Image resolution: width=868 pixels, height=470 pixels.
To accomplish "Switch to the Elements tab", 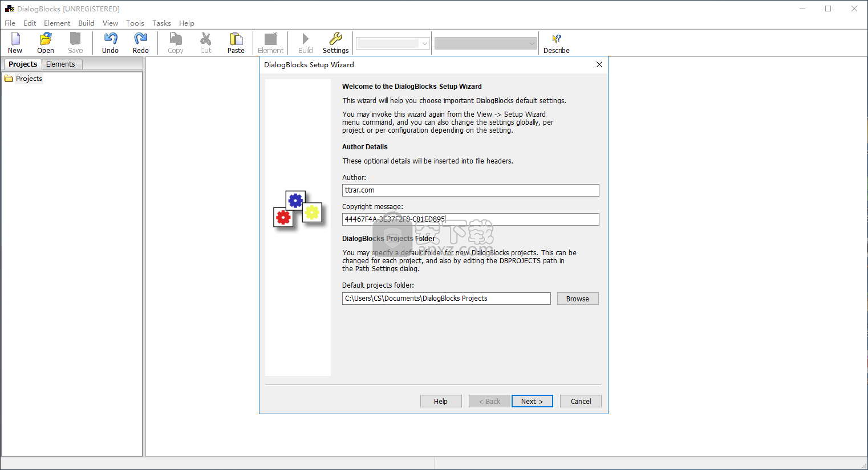I will tap(60, 64).
